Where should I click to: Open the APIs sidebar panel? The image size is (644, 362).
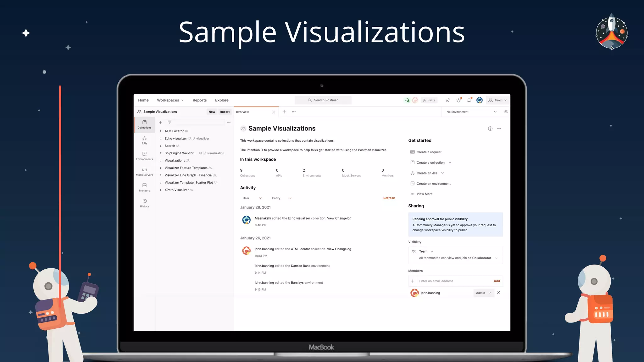click(144, 140)
